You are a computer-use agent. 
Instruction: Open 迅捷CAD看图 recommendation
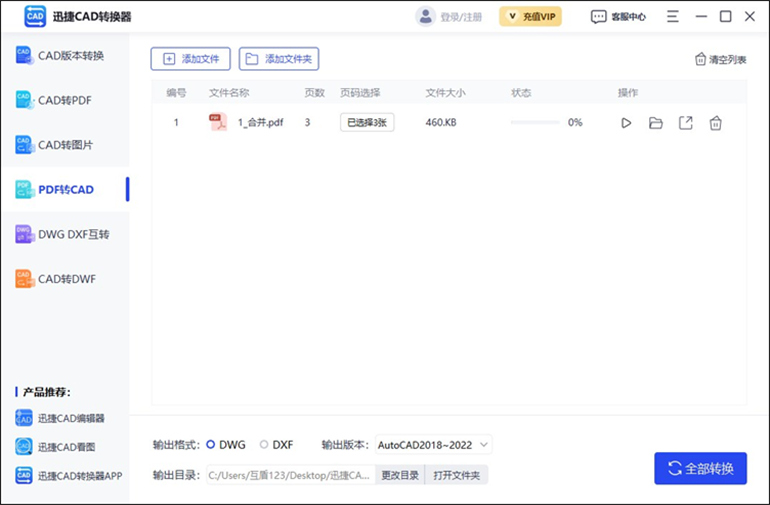pyautogui.click(x=55, y=447)
